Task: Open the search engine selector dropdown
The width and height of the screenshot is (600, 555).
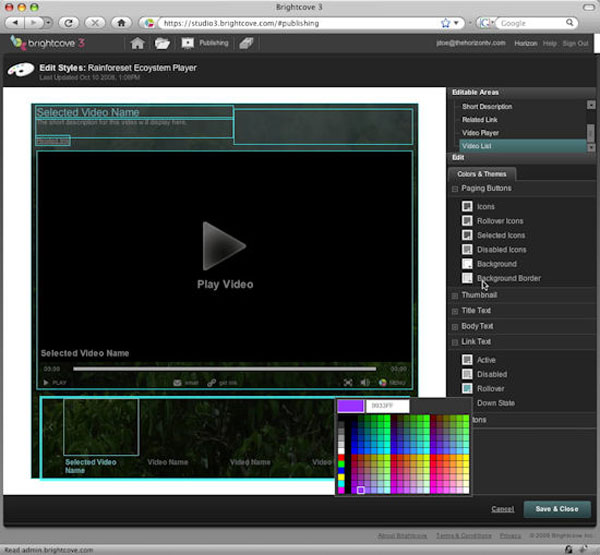Action: (486, 23)
